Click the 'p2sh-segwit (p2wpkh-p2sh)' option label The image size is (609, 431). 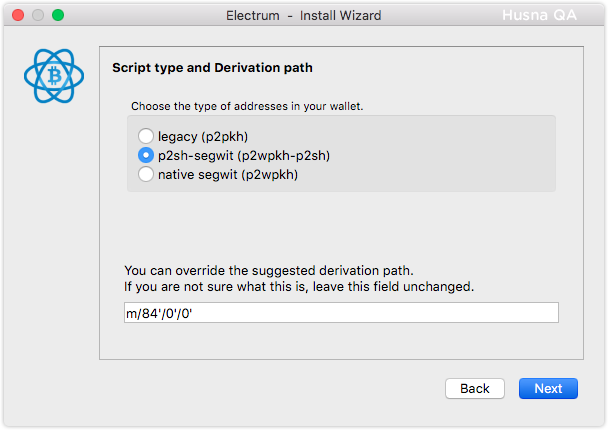click(244, 156)
